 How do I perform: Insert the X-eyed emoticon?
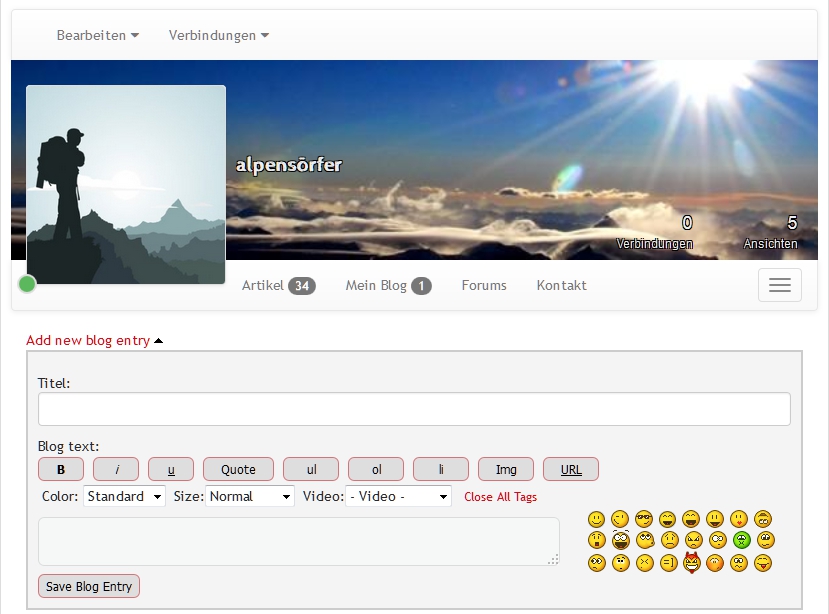click(644, 563)
